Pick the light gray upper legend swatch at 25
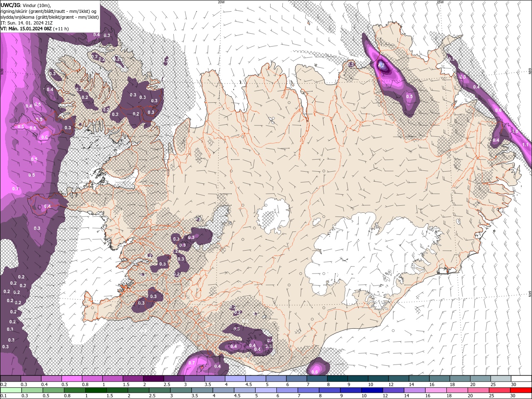 coord(501,379)
